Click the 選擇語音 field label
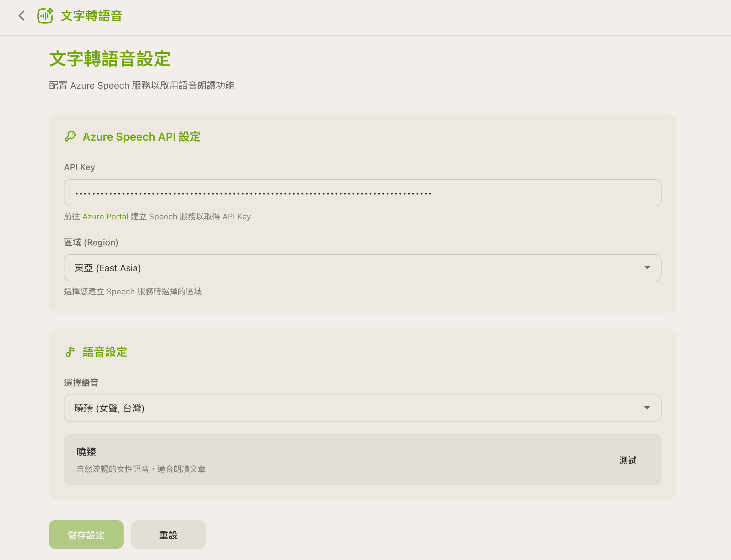This screenshot has height=560, width=731. 81,382
